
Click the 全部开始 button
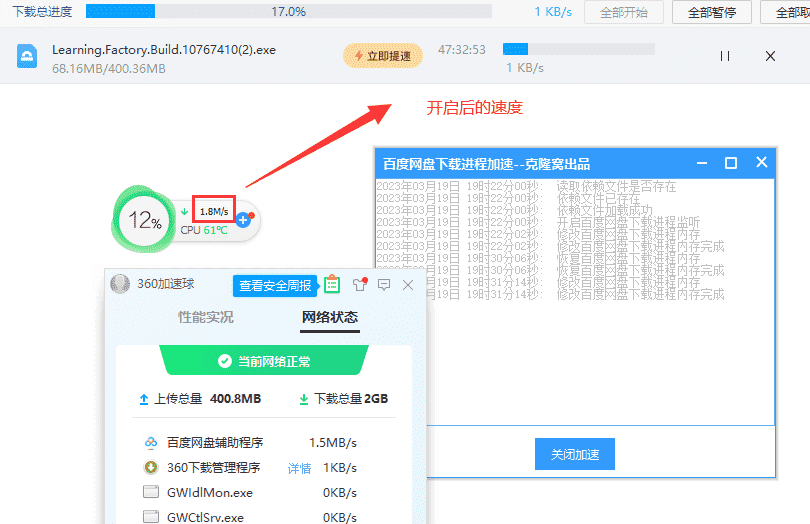[x=623, y=12]
